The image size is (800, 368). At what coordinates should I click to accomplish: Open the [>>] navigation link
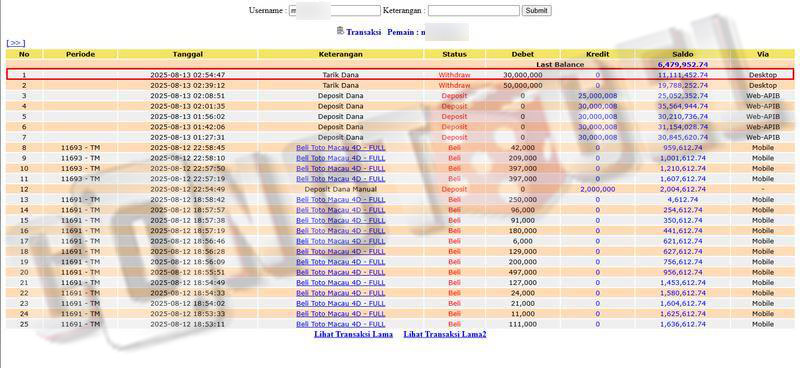click(16, 43)
